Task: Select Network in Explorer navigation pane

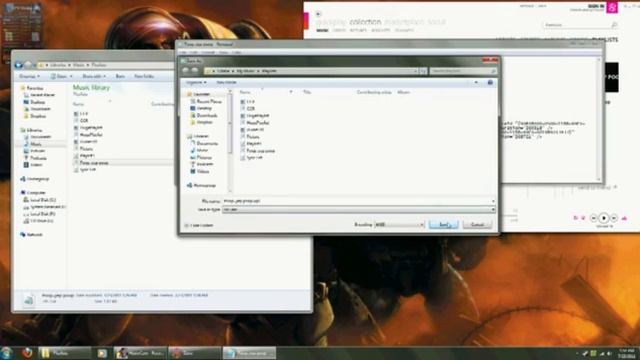Action: (x=31, y=235)
